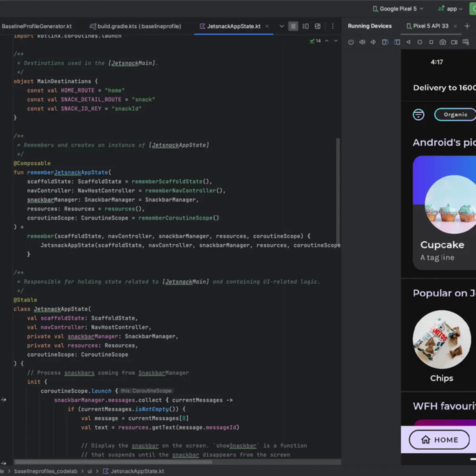The height and width of the screenshot is (476, 476).
Task: Click the @Stable annotation
Action: click(x=25, y=300)
